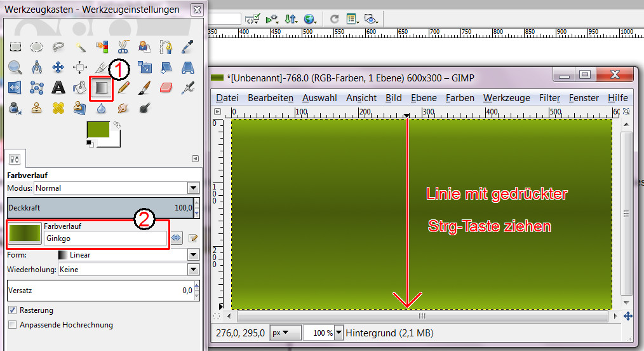Screen dimensions: 644x351
Task: Select the Clone stamp tool
Action: tap(37, 108)
